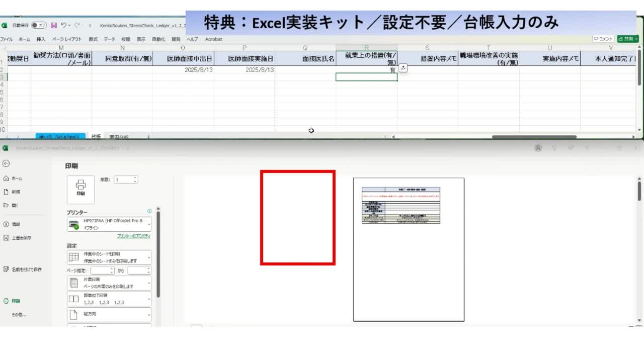The height and width of the screenshot is (362, 644).
Task: Open the 片面印刷 dropdown
Action: point(109,283)
